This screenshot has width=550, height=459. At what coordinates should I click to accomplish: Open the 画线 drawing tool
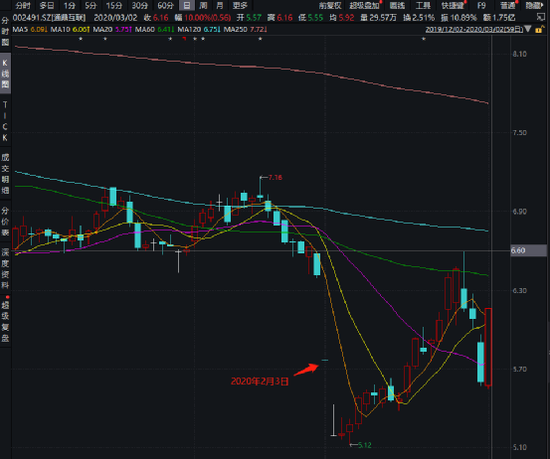397,6
